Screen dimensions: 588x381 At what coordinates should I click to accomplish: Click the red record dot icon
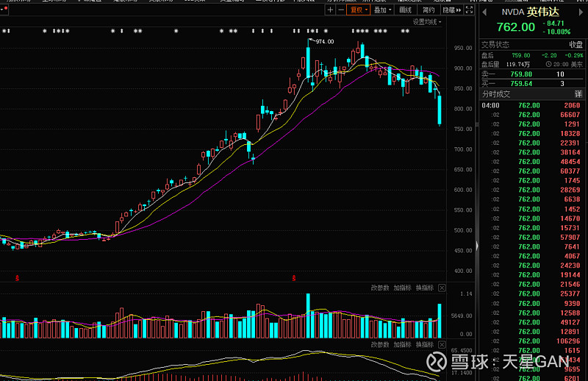point(6,8)
